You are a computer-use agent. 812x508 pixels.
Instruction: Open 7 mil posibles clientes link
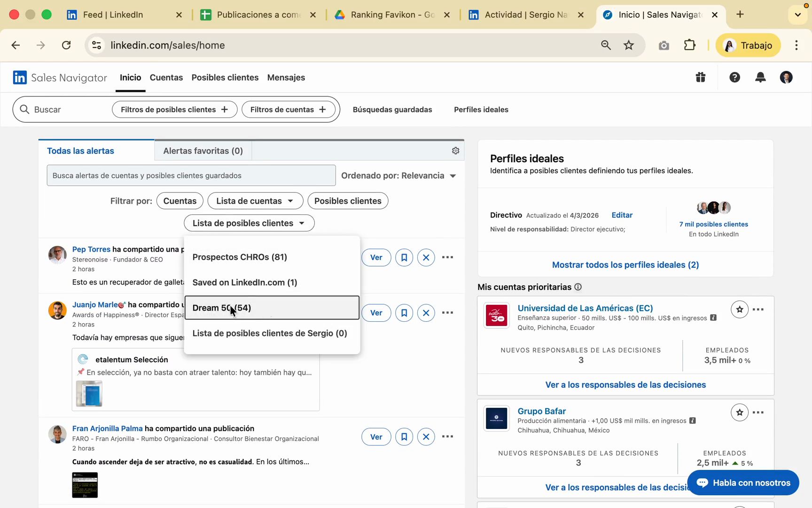point(714,224)
